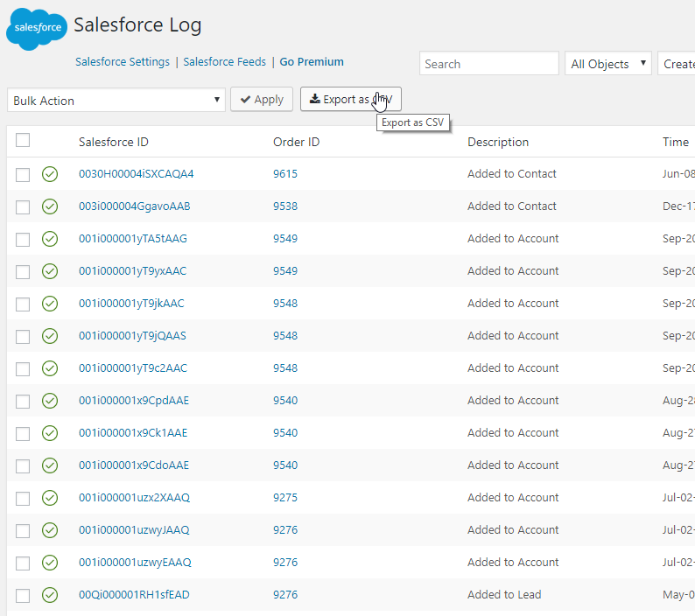Open order 9540 in 001i000001x9CpdAAE row

[285, 400]
